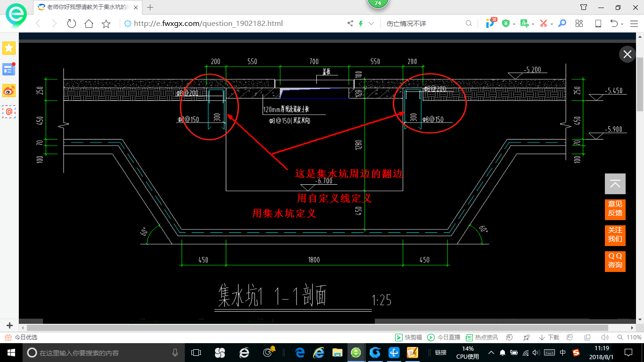Open favorites via the yellow star sidebar icon
The width and height of the screenshot is (644, 362).
(9, 48)
